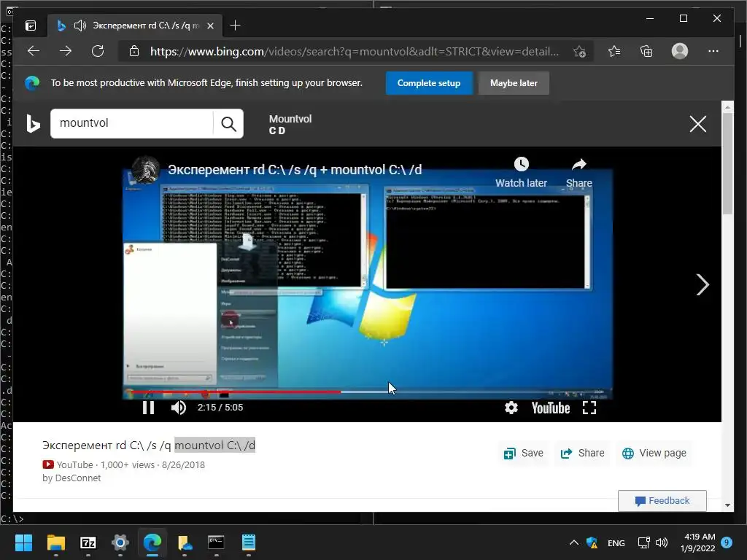Viewport: 747px width, 560px height.
Task: Open the Windows Start menu
Action: click(23, 542)
